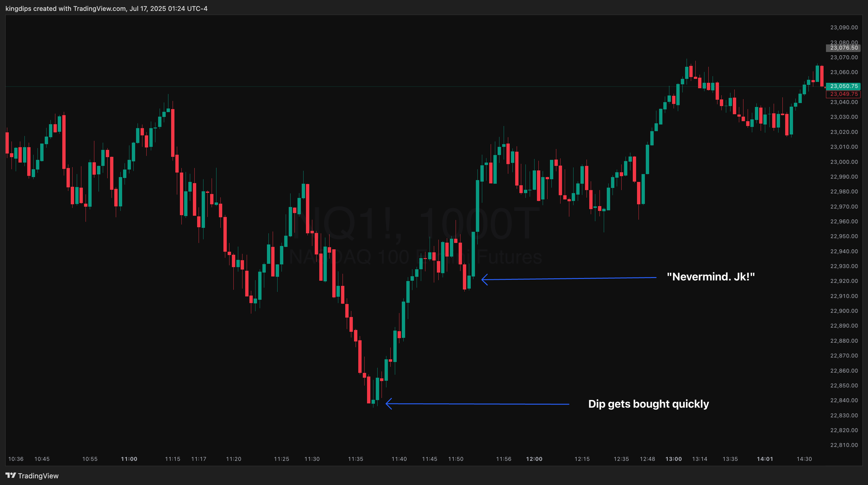Click the 10:45 time axis label
868x485 pixels.
point(42,459)
